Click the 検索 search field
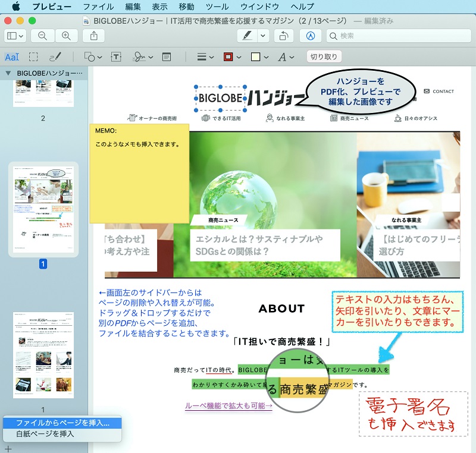Image resolution: width=476 pixels, height=453 pixels. pyautogui.click(x=399, y=36)
